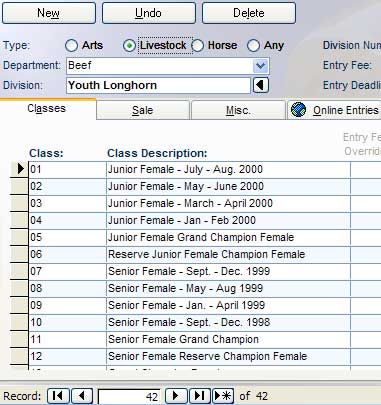Choose the Any type radio button
Screen dimensions: 381x405
(x=253, y=46)
